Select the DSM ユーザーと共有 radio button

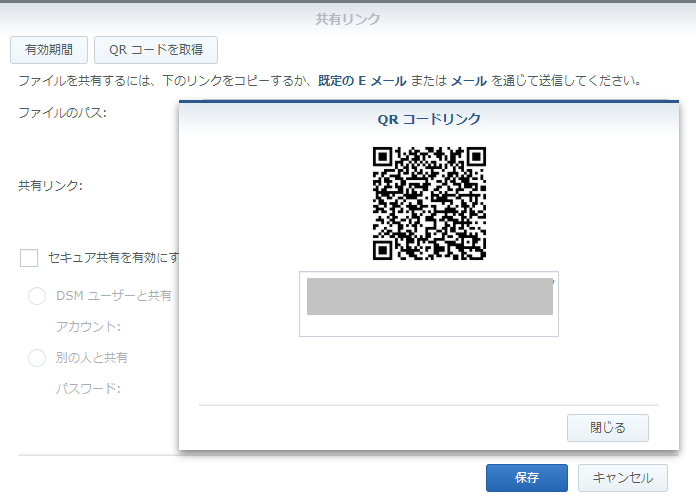(37, 296)
